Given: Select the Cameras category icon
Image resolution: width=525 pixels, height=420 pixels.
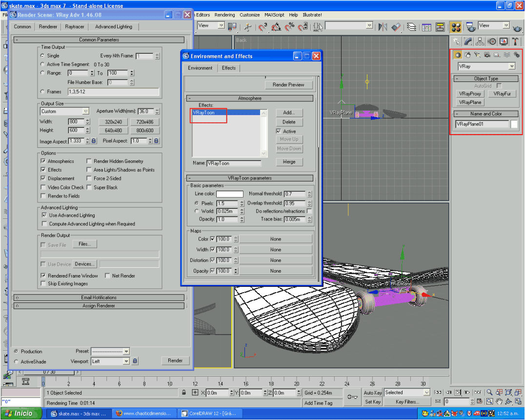Looking at the screenshot, I should (487, 55).
